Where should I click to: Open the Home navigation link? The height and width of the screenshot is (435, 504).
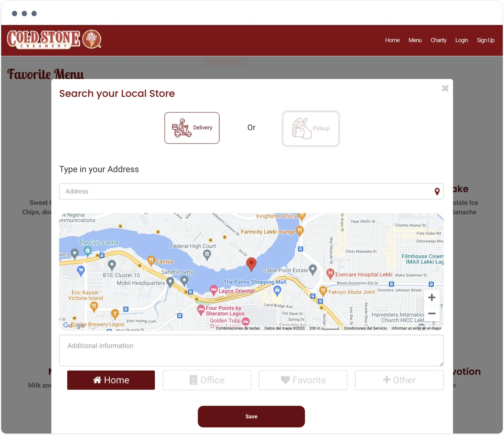point(392,40)
